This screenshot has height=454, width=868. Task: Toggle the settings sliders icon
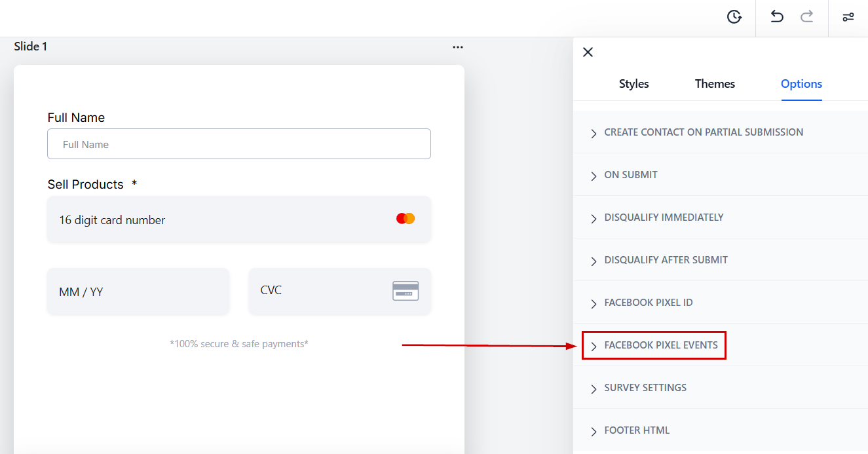pyautogui.click(x=848, y=17)
